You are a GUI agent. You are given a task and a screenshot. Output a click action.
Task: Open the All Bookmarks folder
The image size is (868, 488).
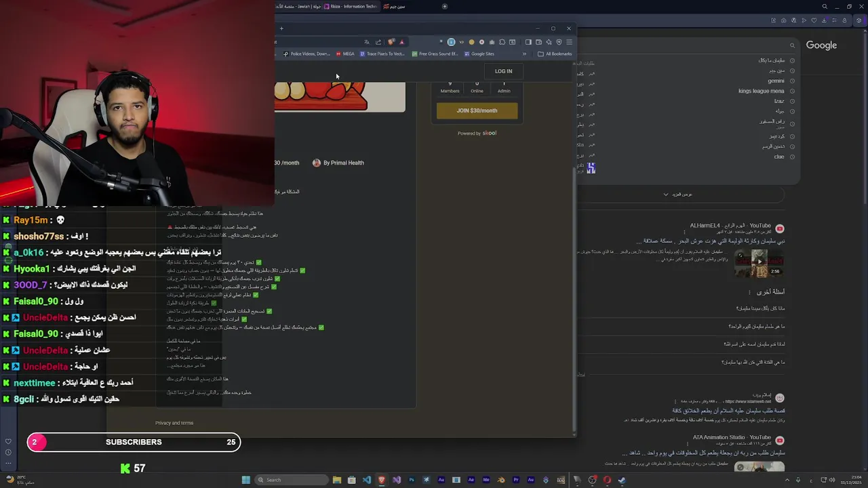[555, 54]
